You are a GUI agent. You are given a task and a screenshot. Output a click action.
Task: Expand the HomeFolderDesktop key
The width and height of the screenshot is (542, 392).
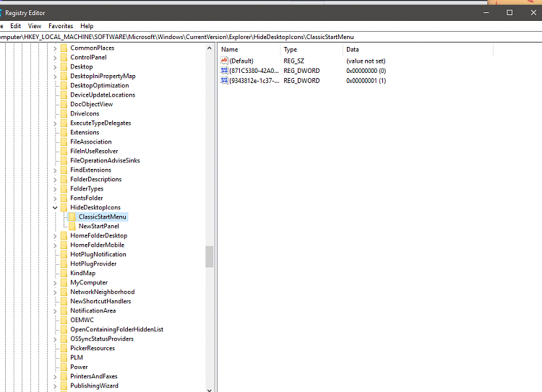tap(55, 236)
